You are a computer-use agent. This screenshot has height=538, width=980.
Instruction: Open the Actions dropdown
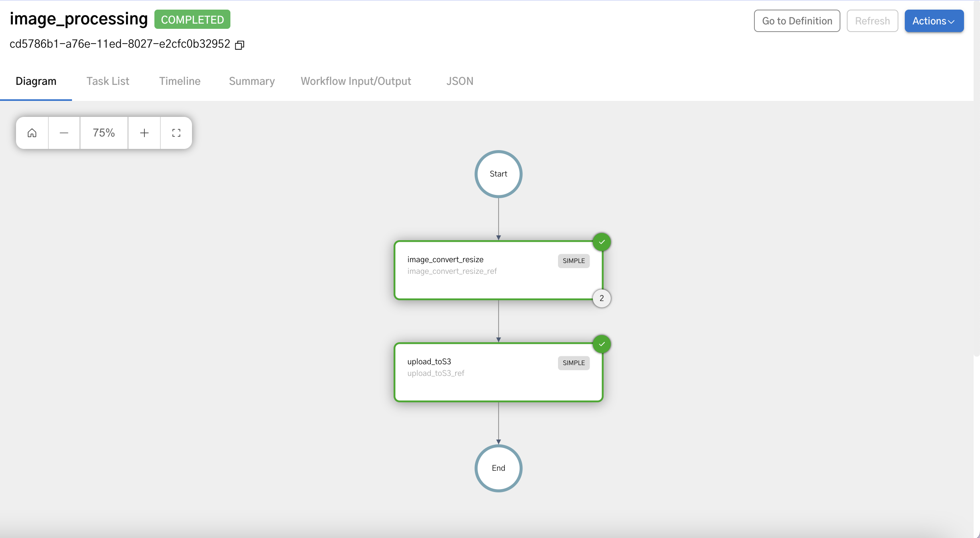[x=934, y=21]
